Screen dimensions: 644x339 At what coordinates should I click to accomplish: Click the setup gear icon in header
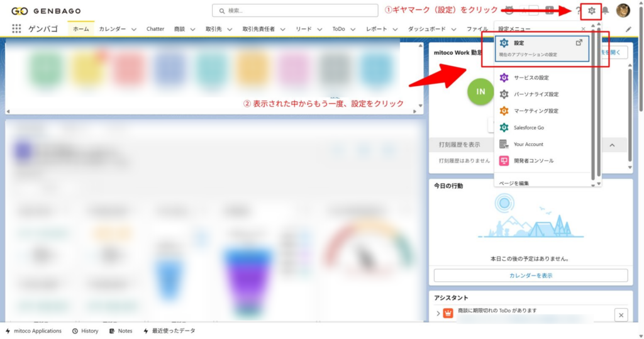click(591, 11)
